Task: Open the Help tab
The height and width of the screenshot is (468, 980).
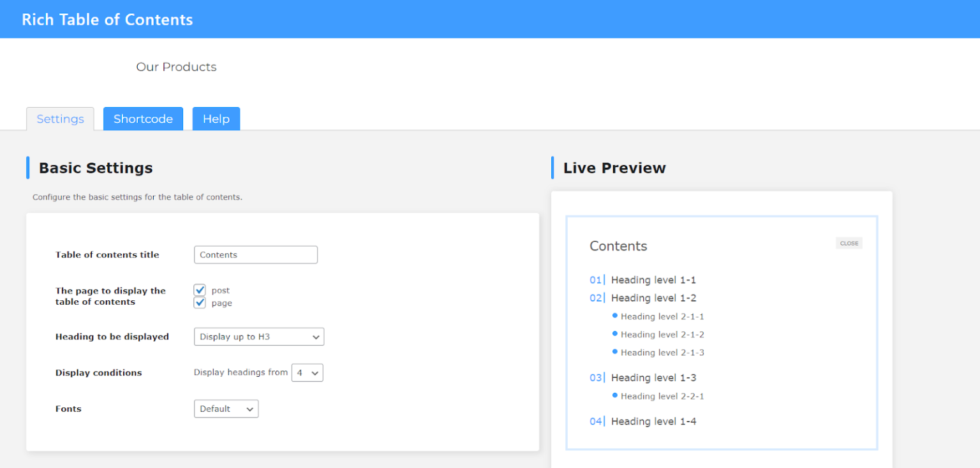Action: [216, 119]
